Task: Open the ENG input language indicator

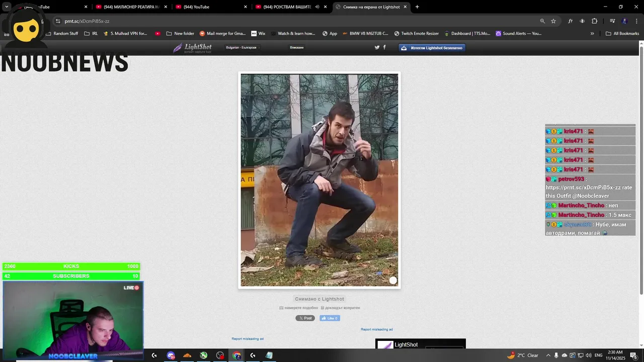Action: coord(598,355)
